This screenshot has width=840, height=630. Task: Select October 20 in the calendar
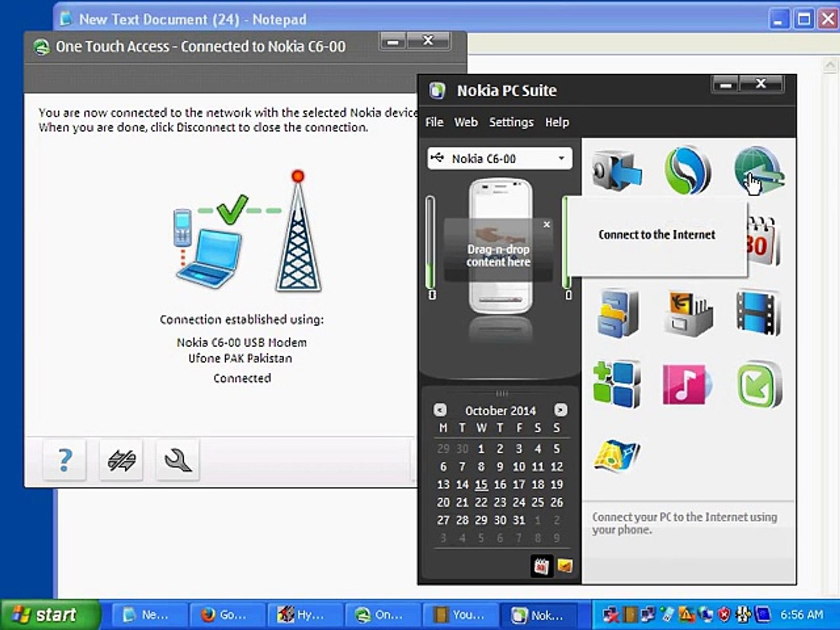[x=443, y=502]
